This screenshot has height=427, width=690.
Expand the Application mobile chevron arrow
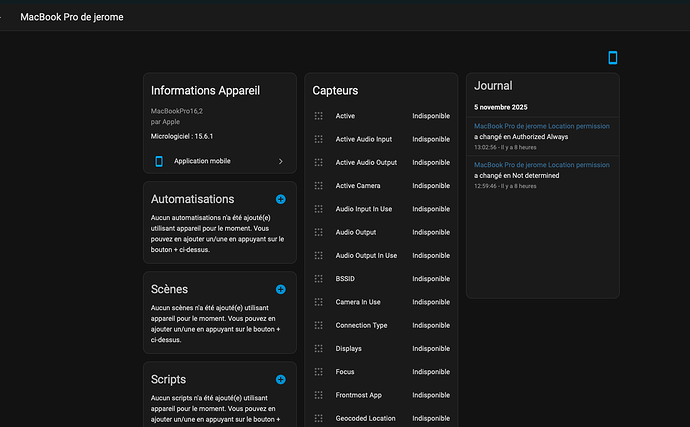(x=280, y=161)
